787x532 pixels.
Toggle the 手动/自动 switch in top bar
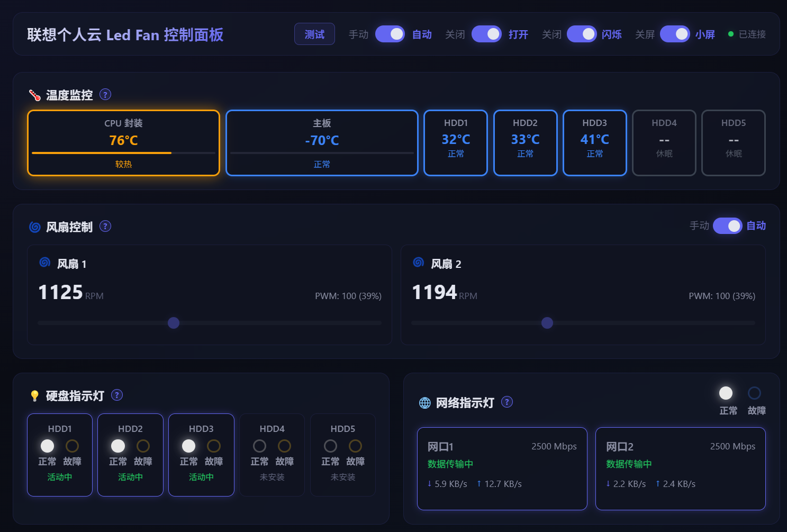click(x=390, y=34)
